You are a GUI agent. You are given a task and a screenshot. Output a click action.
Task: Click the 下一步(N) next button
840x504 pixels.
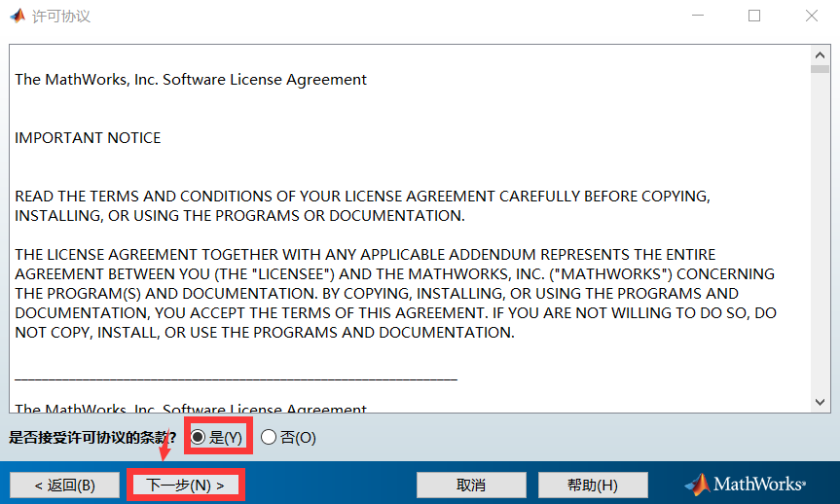click(x=185, y=486)
